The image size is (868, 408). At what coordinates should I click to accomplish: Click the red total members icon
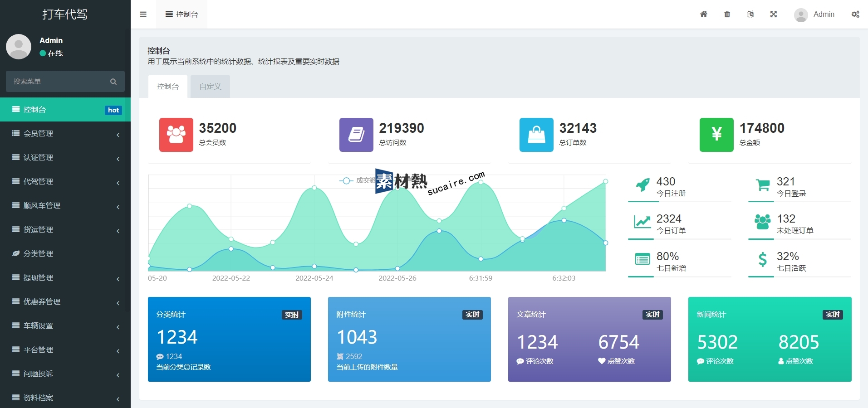[176, 135]
